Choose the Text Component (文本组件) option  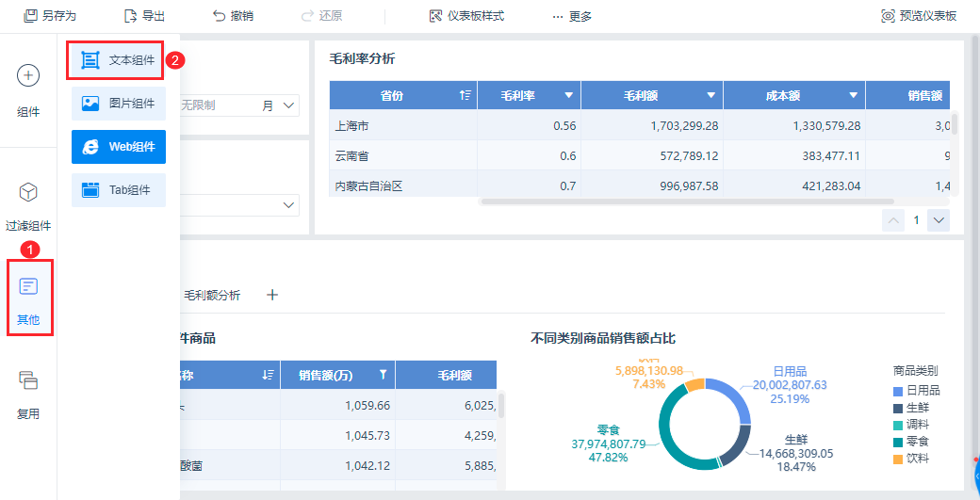[118, 60]
